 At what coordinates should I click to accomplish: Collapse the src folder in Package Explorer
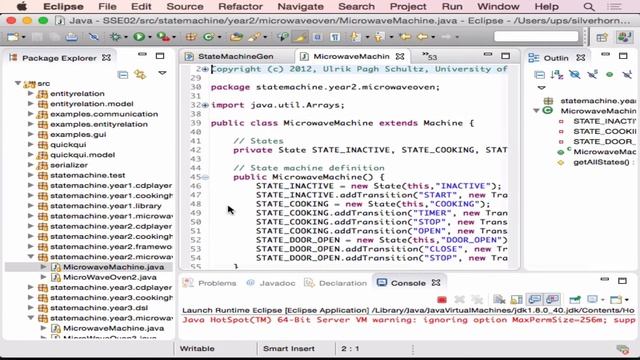click(x=18, y=83)
